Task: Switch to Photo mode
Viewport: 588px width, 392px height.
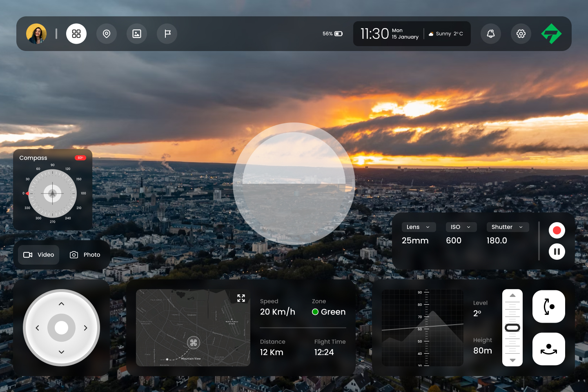Action: [85, 255]
